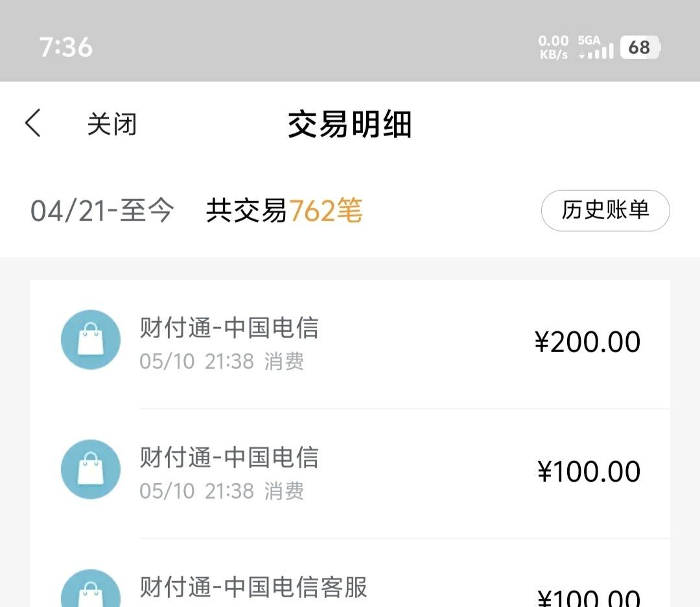Tap the 交易明细 page title
The image size is (700, 607).
coord(349,124)
